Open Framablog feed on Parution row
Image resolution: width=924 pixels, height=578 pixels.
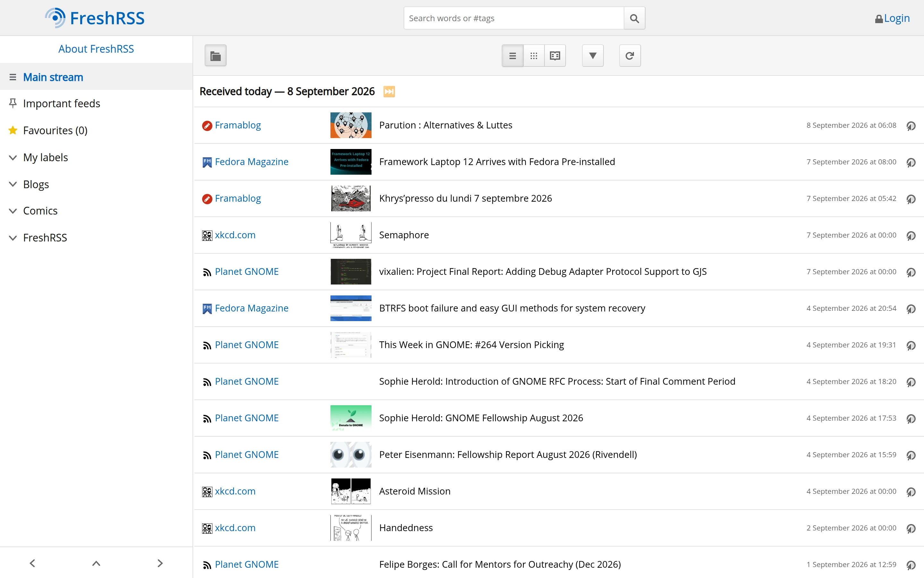point(237,125)
